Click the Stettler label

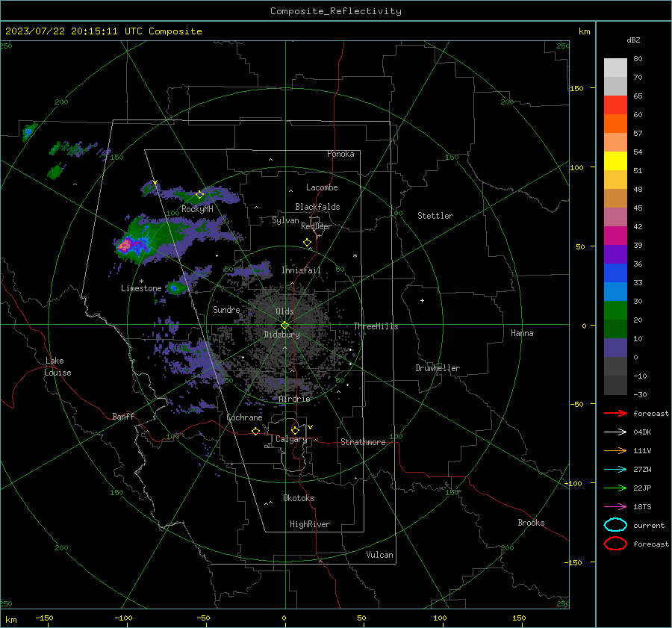tap(435, 216)
